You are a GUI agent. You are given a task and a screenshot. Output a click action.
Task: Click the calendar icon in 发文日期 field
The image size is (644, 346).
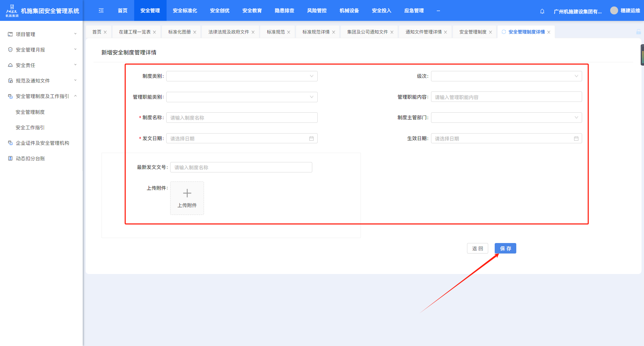pyautogui.click(x=311, y=139)
